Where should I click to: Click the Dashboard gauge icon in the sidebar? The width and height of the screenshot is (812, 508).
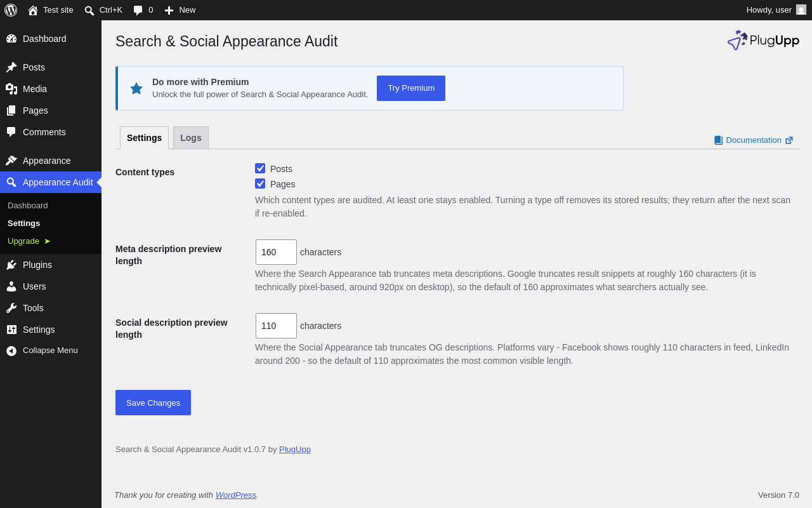pos(11,39)
